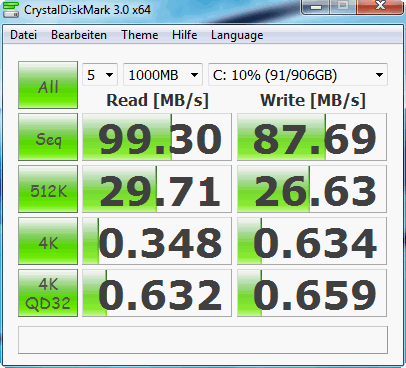Click the 4K write value 0.634
The width and height of the screenshot is (406, 368).
312,241
